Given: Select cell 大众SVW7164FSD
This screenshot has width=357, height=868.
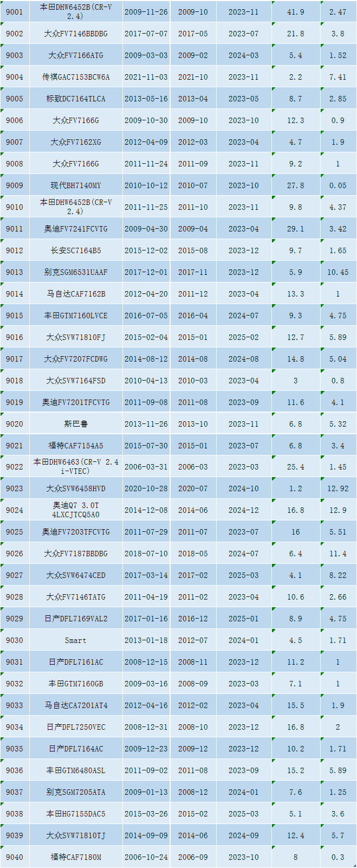Looking at the screenshot, I should point(76,381).
